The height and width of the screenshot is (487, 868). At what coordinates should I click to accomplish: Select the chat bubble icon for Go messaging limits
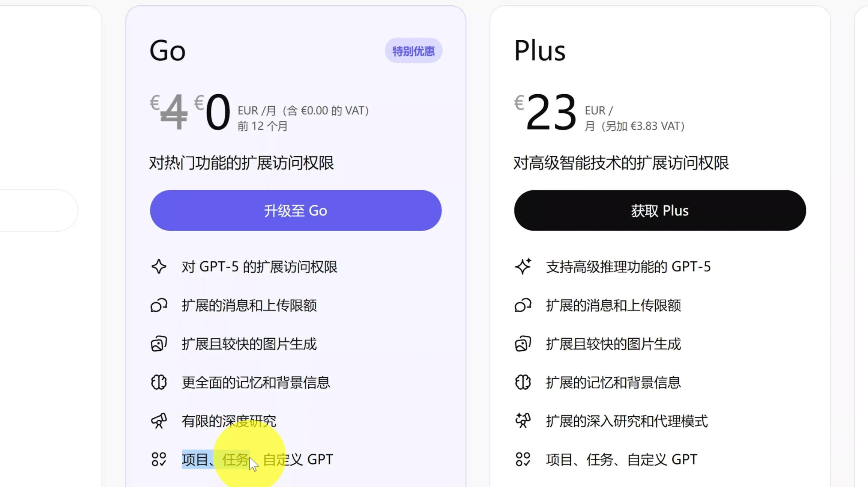tap(159, 306)
